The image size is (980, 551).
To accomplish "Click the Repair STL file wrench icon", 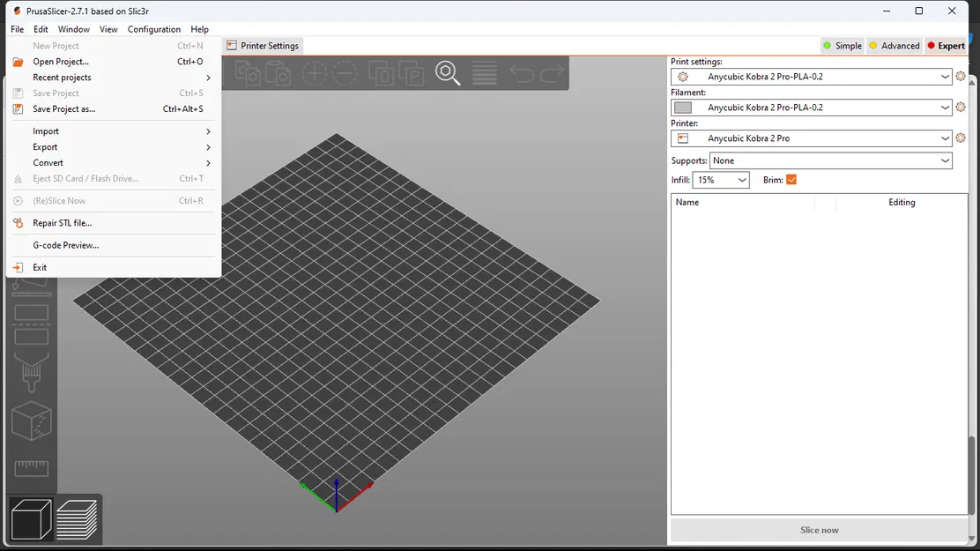I will [19, 223].
